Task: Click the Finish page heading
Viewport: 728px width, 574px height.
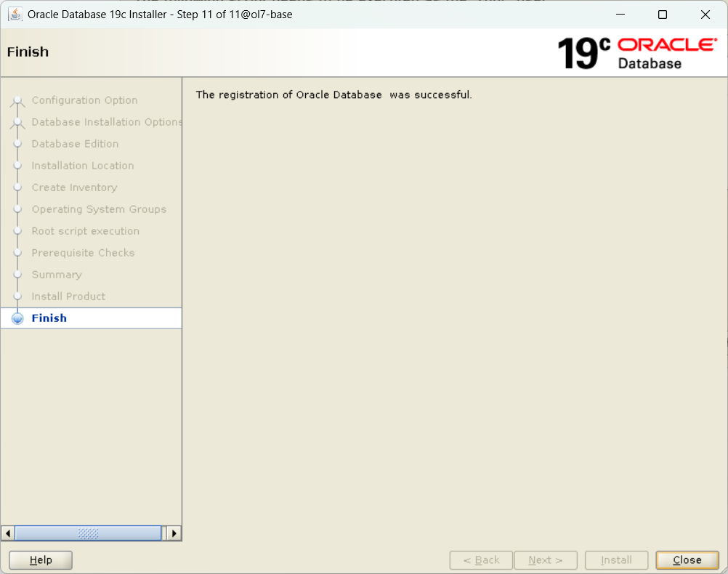Action: (28, 52)
